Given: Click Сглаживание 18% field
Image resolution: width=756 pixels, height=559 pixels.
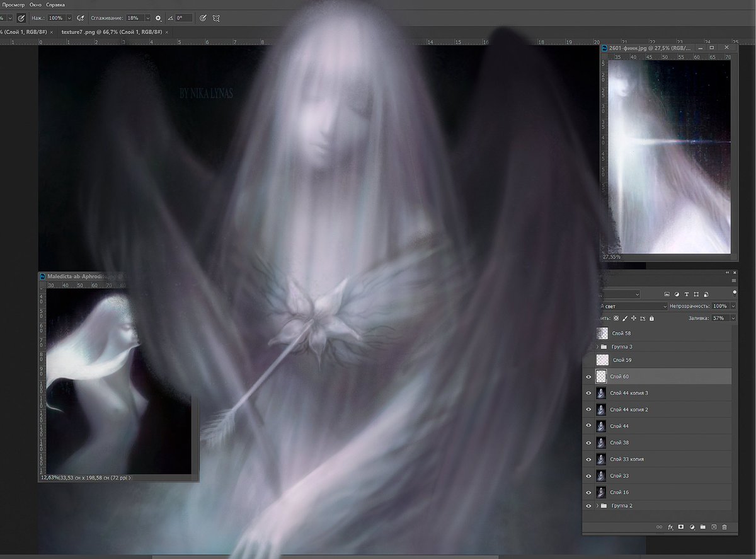Looking at the screenshot, I should [134, 18].
